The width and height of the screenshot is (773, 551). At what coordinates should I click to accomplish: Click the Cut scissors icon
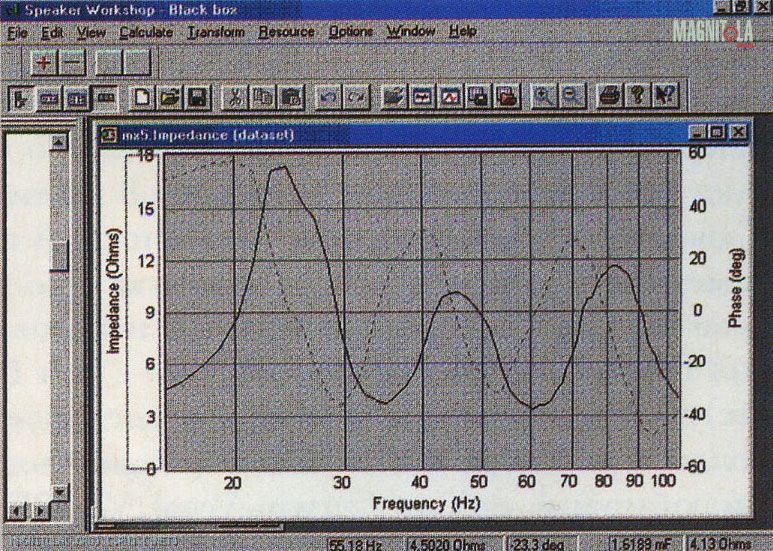[x=235, y=97]
